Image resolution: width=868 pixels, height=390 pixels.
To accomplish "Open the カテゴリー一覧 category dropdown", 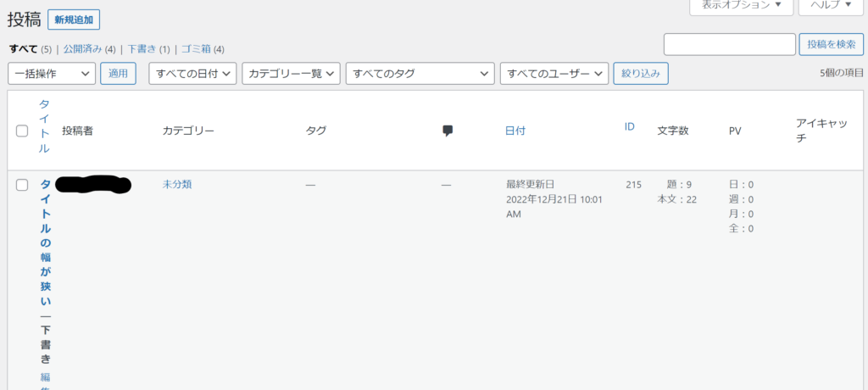I will [x=291, y=74].
